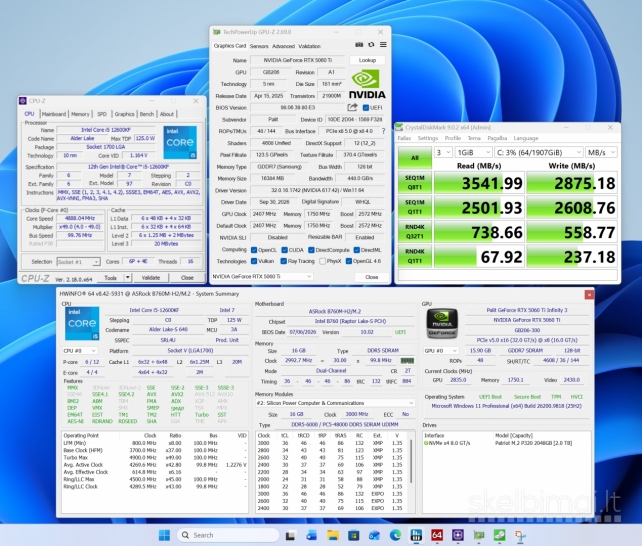Click the Bus Interface question mark in GPU-Z

coord(383,131)
